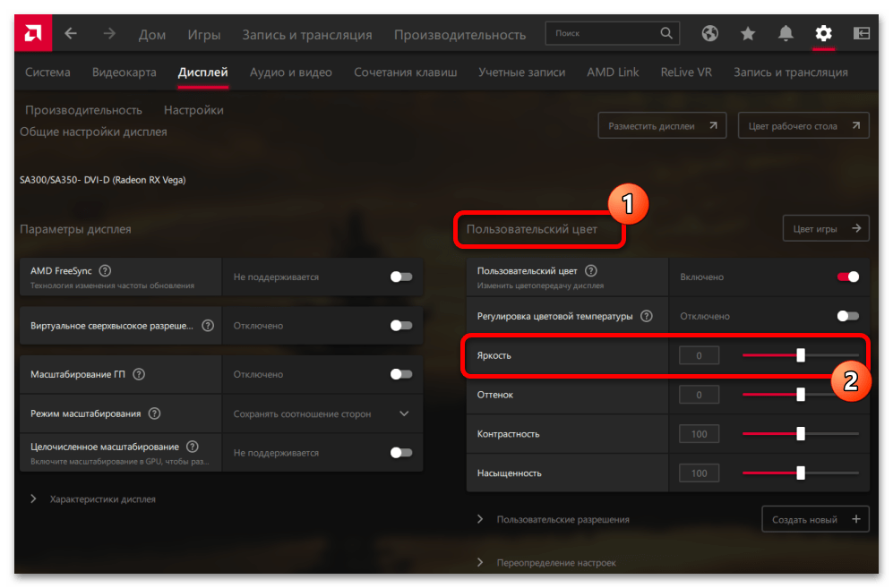Enable Регулировка цветовой температуры toggle

click(847, 316)
